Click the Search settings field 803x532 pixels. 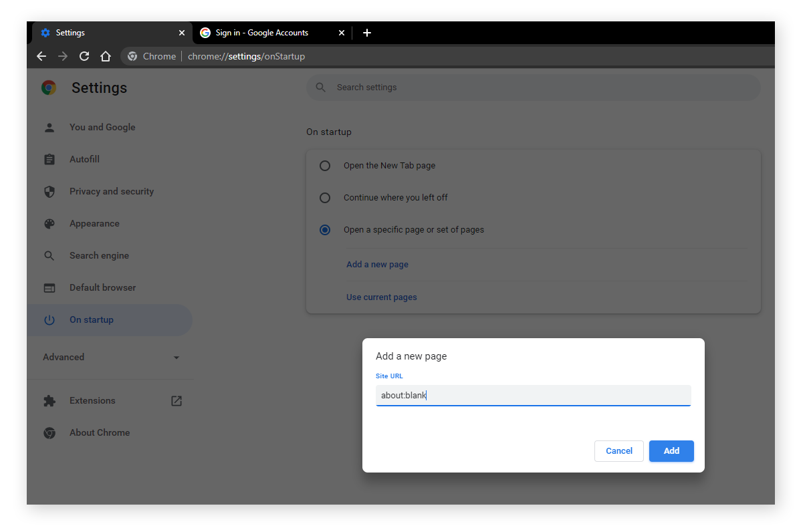point(533,88)
